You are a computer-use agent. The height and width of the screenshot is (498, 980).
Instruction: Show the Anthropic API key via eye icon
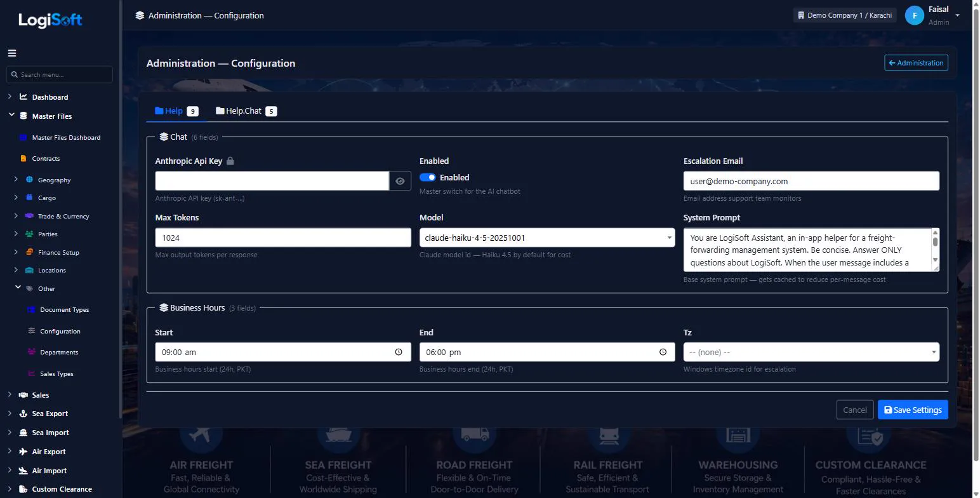(400, 181)
